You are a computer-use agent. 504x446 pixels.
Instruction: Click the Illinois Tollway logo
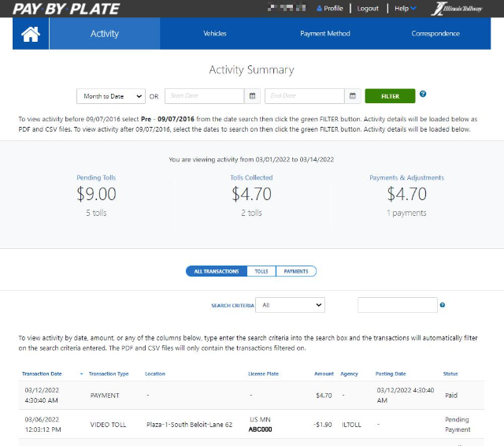(x=458, y=9)
